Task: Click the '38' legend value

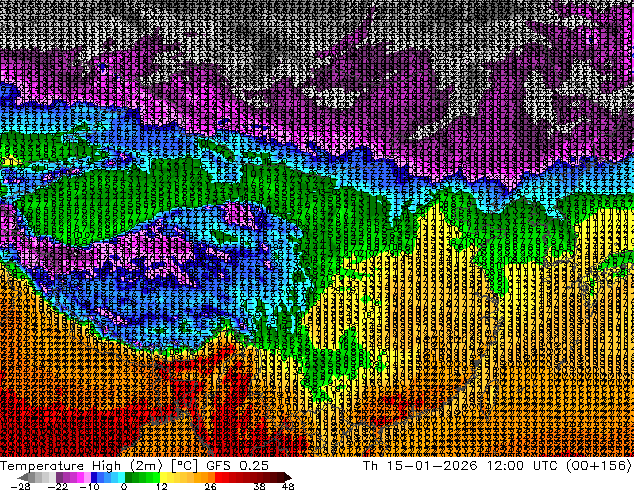Action: point(260,486)
